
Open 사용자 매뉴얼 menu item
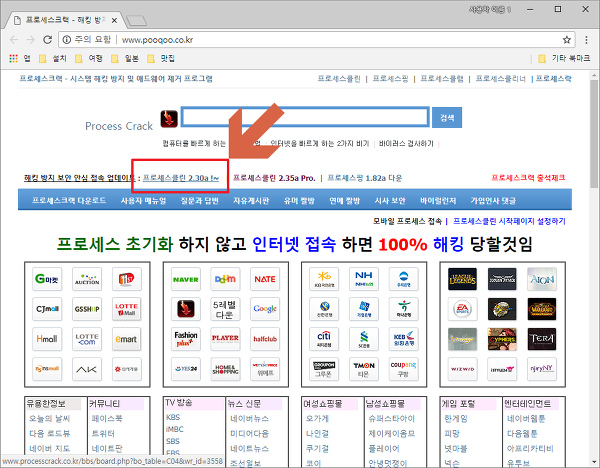click(x=143, y=201)
